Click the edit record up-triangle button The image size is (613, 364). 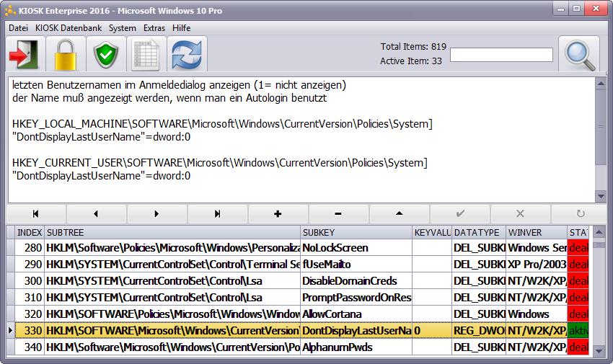coord(399,213)
